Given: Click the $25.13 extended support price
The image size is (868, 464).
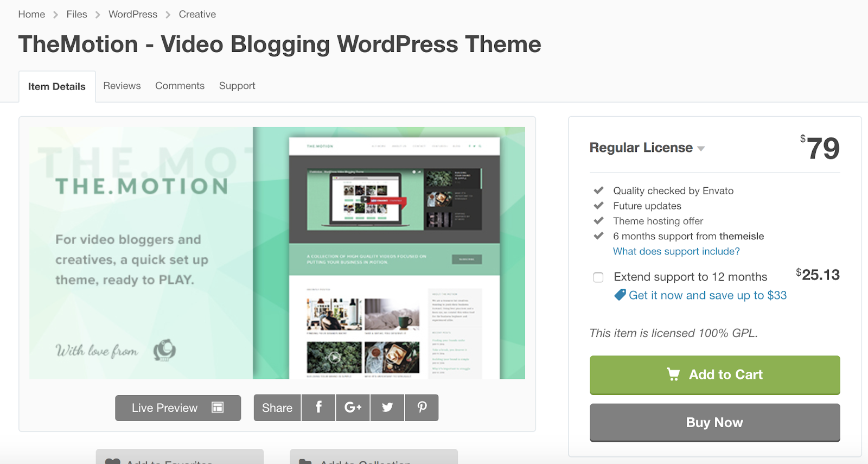Looking at the screenshot, I should pos(818,275).
